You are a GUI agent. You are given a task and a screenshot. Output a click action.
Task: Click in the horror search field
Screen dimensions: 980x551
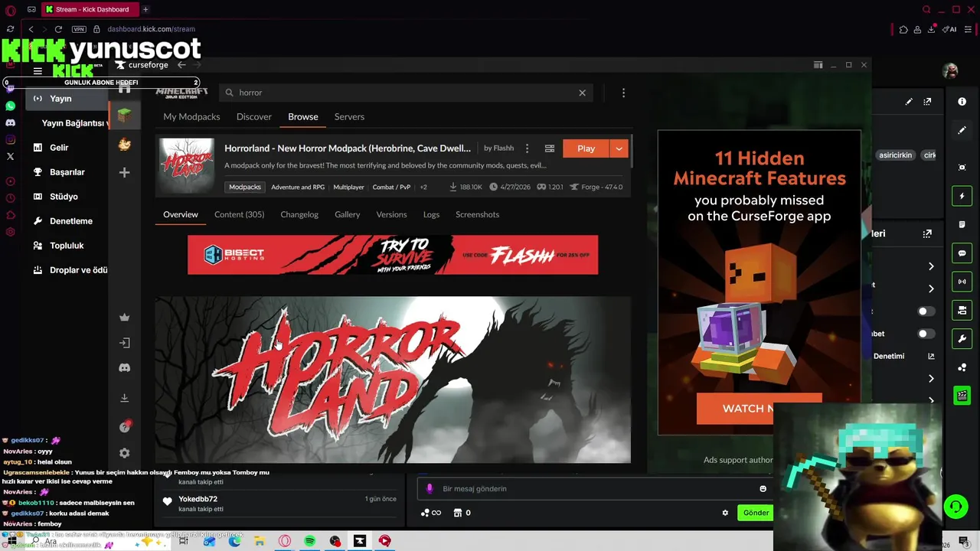[x=406, y=93]
